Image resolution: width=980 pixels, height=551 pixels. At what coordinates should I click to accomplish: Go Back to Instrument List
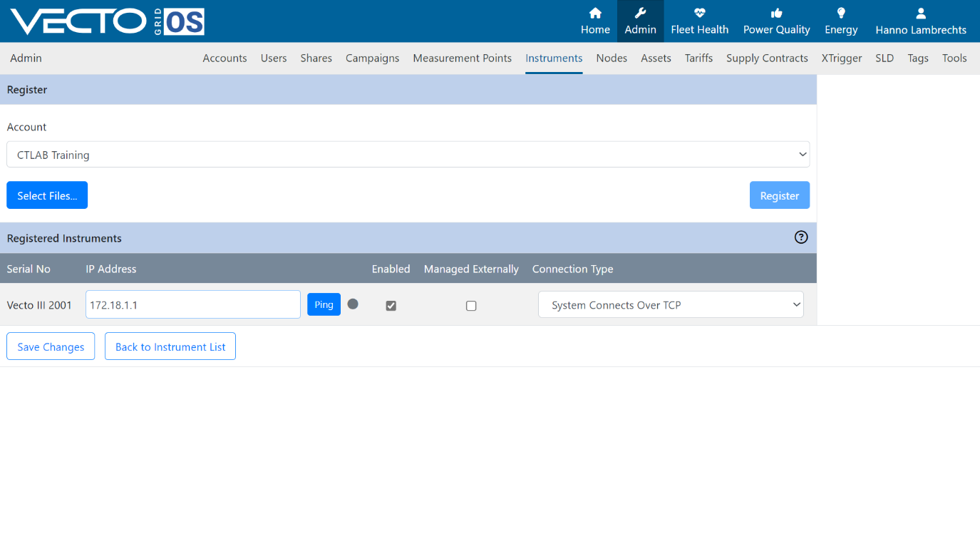coord(170,346)
